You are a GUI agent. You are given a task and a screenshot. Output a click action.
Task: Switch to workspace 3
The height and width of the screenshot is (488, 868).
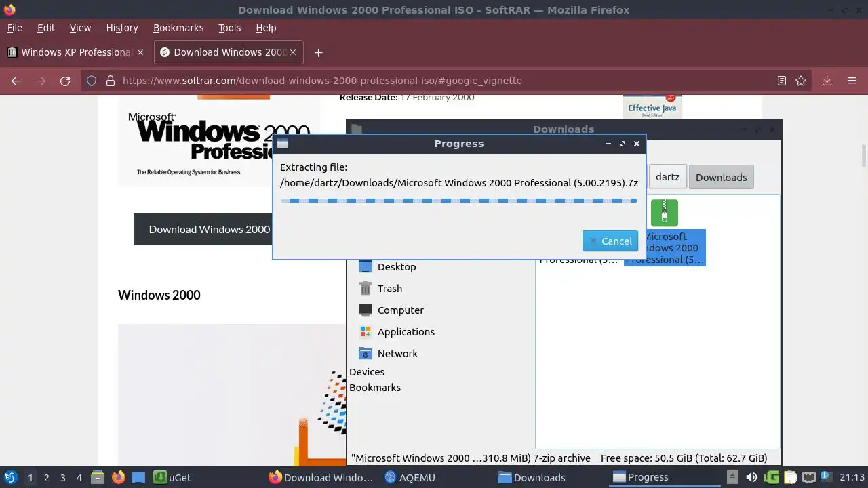click(62, 477)
